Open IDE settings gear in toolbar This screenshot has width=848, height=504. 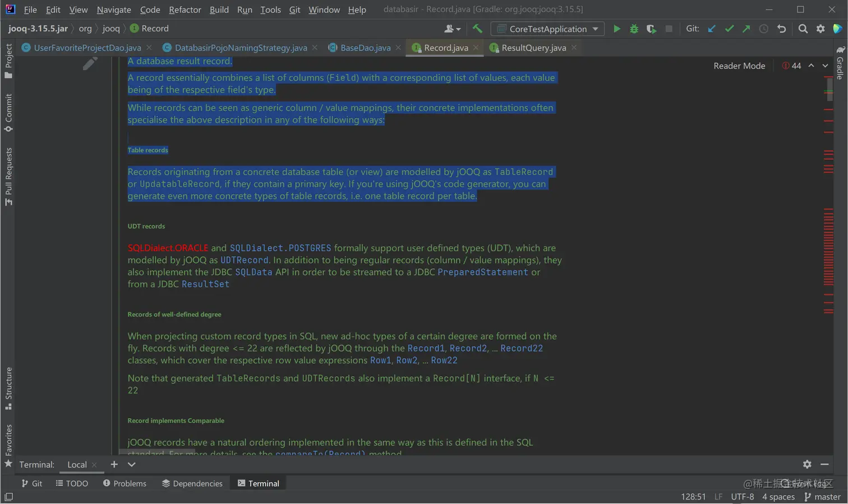821,29
